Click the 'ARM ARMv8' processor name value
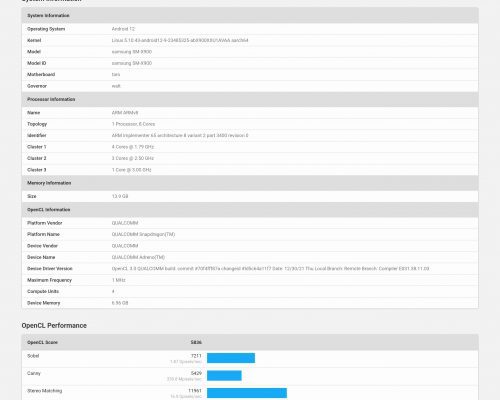Viewport: 500px width, 400px height. click(x=125, y=113)
